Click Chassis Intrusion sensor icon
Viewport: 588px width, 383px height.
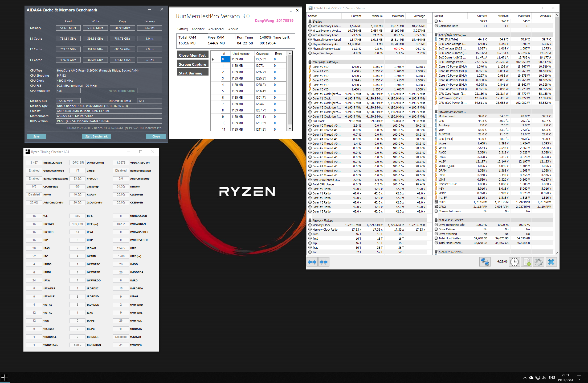436,211
